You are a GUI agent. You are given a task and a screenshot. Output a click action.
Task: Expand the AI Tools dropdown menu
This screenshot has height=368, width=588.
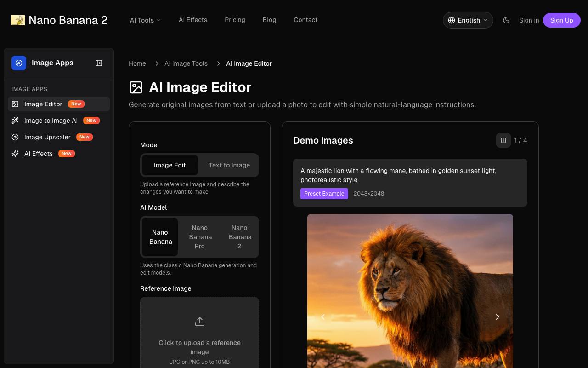tap(145, 20)
